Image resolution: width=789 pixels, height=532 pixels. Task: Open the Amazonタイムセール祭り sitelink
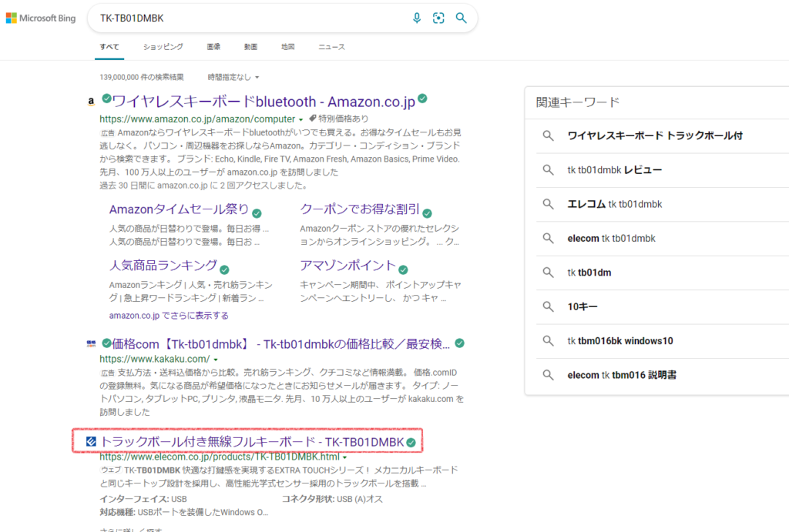(179, 209)
